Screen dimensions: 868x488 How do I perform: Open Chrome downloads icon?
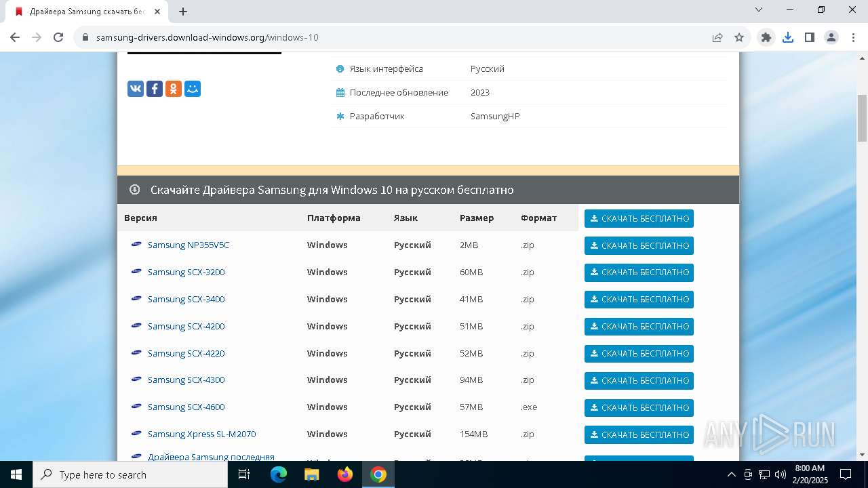pos(788,37)
